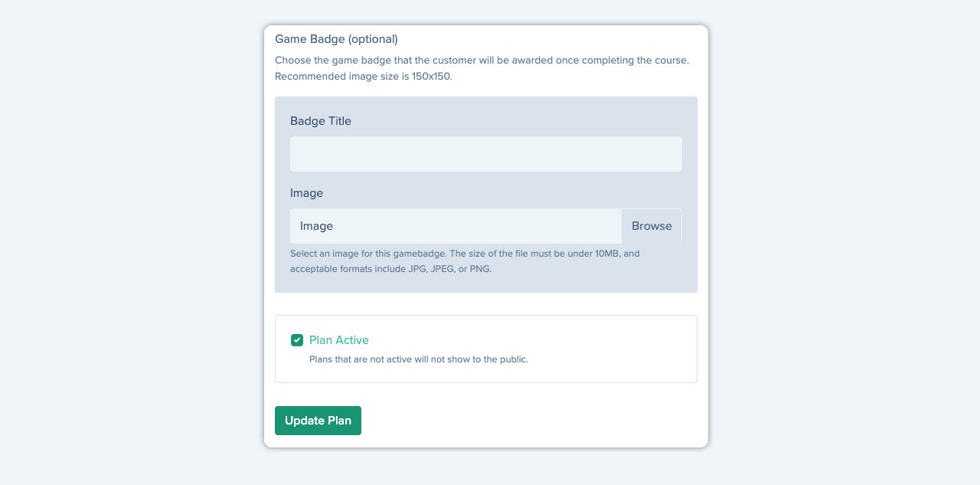Click the Image label above file field
980x485 pixels.
click(306, 193)
